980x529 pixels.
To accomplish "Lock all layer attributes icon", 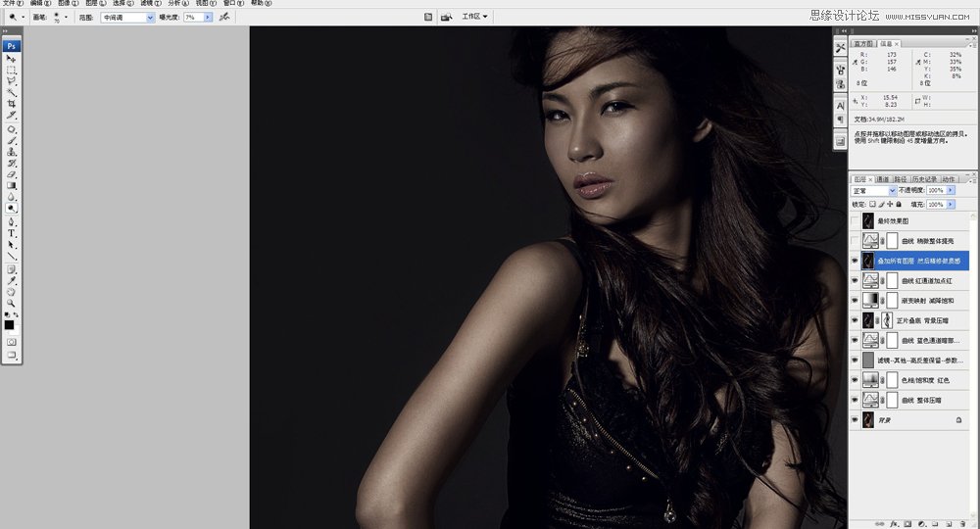I will point(899,204).
